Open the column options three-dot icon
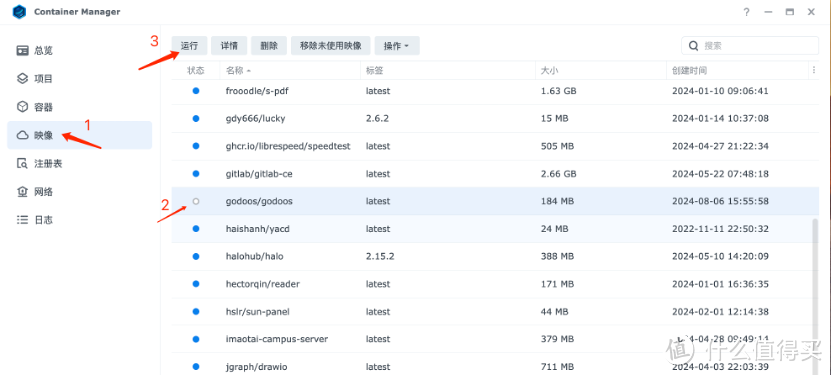This screenshot has width=832, height=376. click(813, 70)
